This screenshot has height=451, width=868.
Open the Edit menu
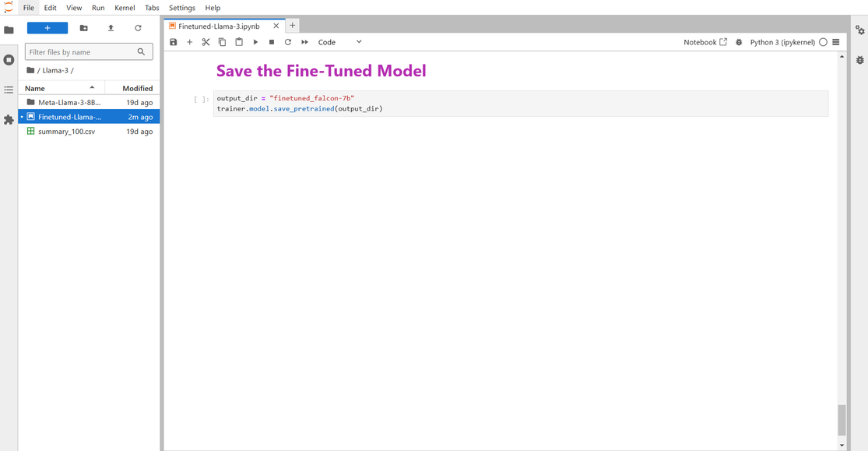tap(51, 8)
